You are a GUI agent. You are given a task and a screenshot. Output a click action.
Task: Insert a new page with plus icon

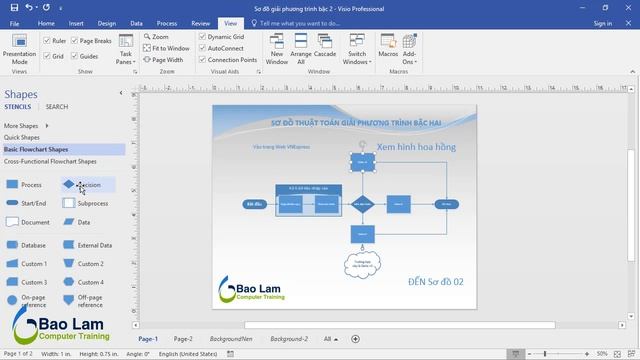click(355, 339)
